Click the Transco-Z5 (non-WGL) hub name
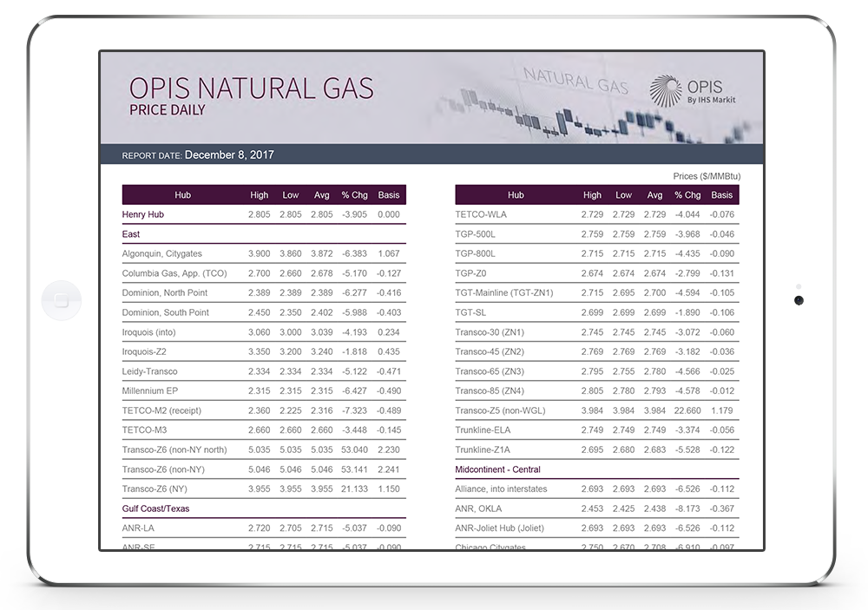 500,410
